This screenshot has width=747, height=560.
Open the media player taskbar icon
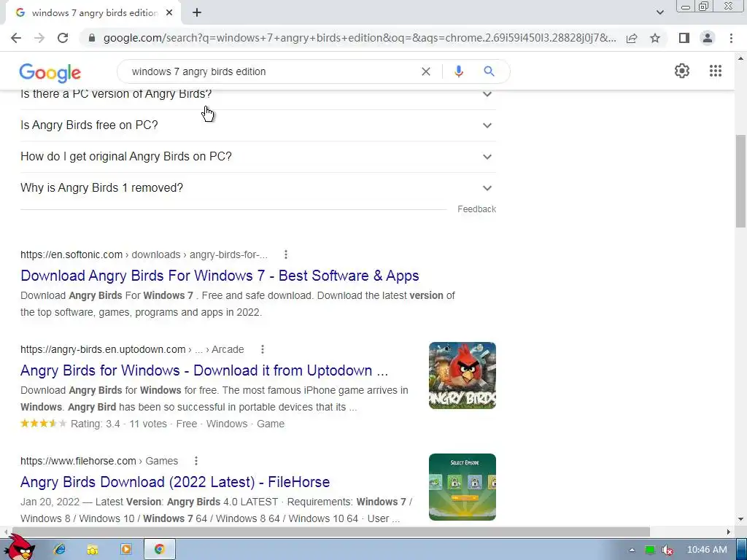pyautogui.click(x=125, y=550)
